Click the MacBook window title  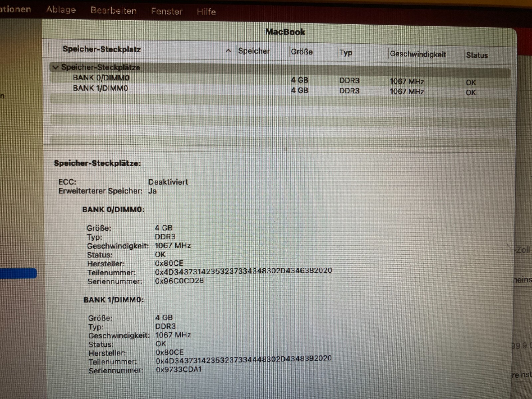click(285, 32)
